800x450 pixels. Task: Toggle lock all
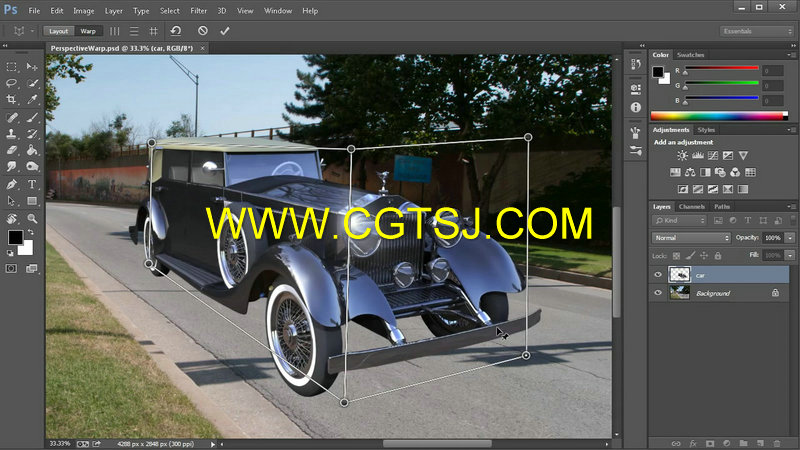tap(718, 256)
